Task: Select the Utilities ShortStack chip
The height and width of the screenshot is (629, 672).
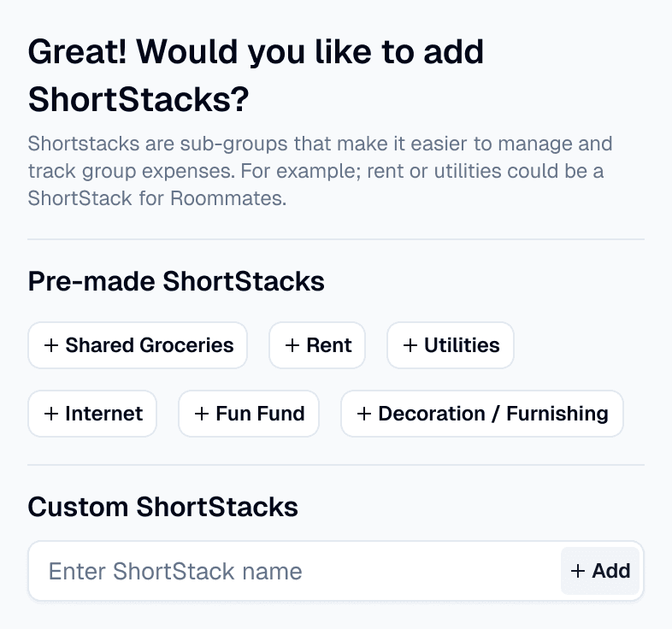Action: 451,345
